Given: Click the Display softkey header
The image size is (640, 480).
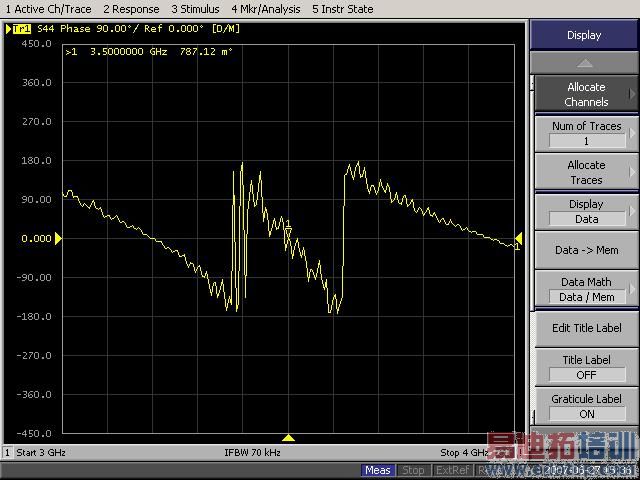Looking at the screenshot, I should click(584, 35).
